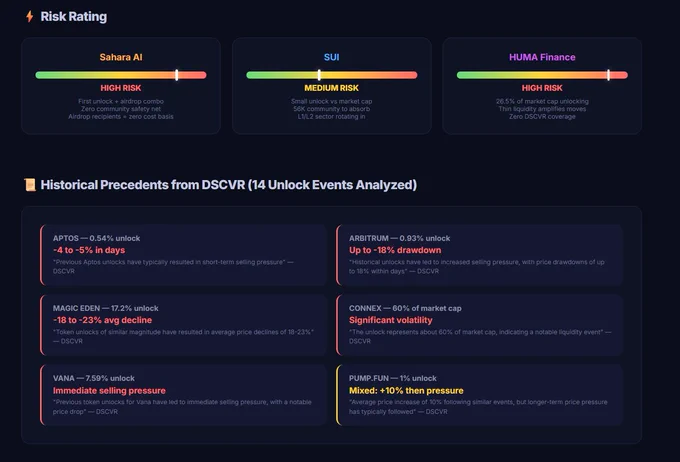This screenshot has height=462, width=680.
Task: Click the MEDIUM RISK label under SUI
Action: [x=331, y=88]
